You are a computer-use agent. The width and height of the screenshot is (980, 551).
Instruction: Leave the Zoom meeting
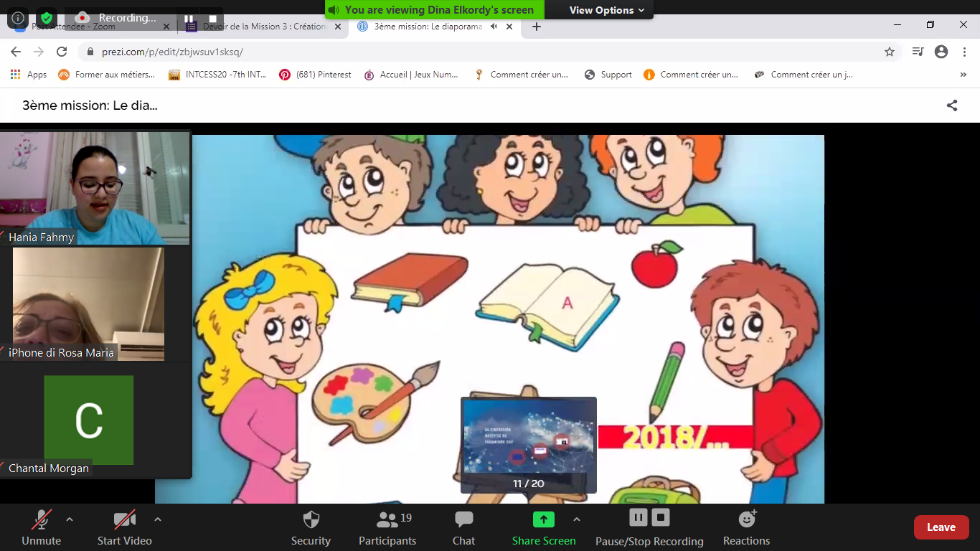pos(941,527)
